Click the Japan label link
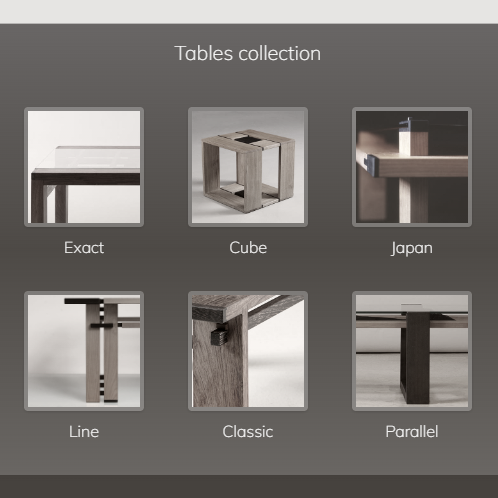The image size is (498, 498). point(412,249)
